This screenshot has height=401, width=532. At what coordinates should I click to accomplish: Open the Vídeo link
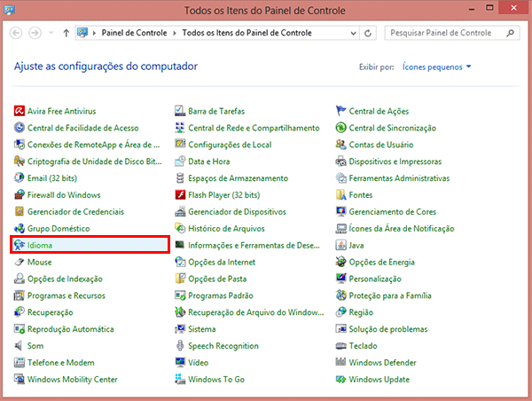[198, 362]
